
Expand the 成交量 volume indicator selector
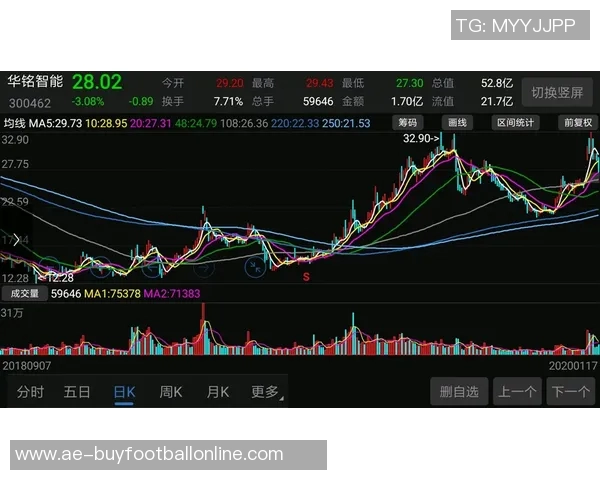24,294
